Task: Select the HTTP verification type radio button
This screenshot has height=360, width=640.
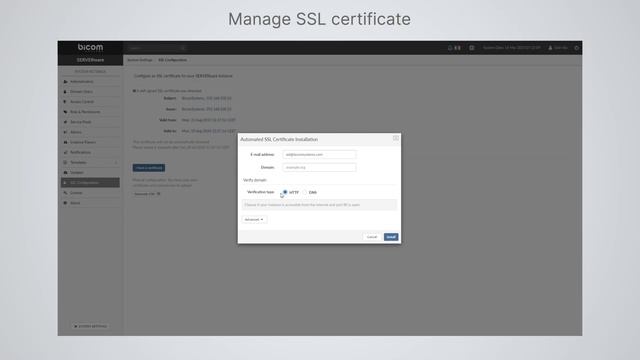Action: pos(285,192)
